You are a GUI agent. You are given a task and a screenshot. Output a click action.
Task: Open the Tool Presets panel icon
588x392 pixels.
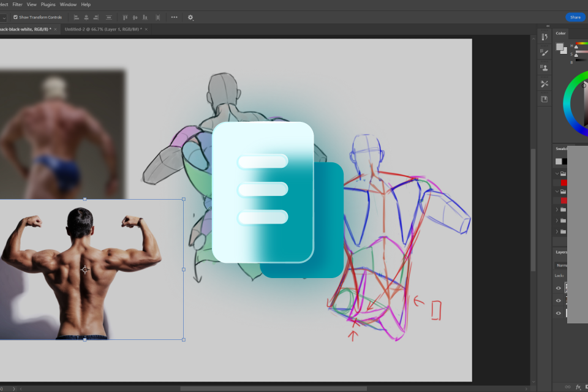click(x=545, y=84)
